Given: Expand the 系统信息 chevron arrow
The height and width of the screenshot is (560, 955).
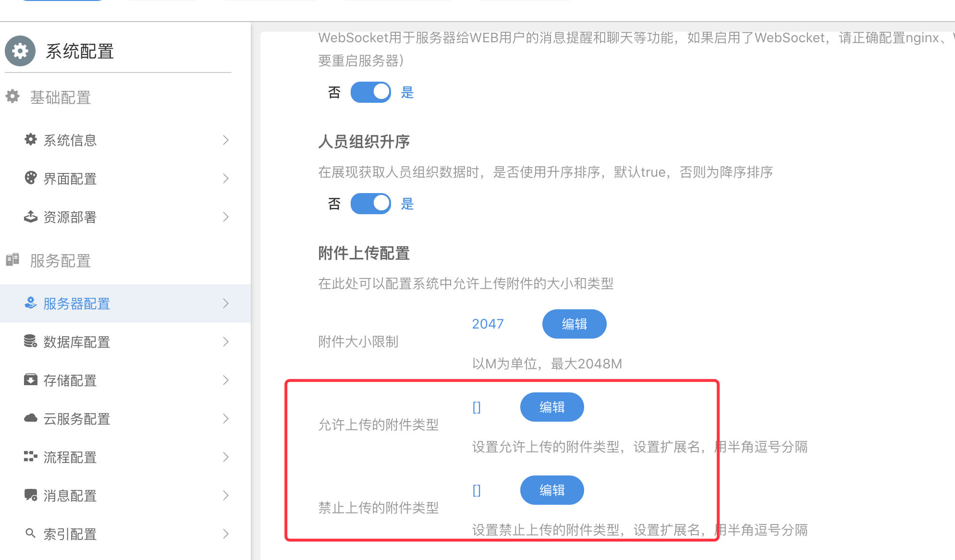Looking at the screenshot, I should [226, 140].
